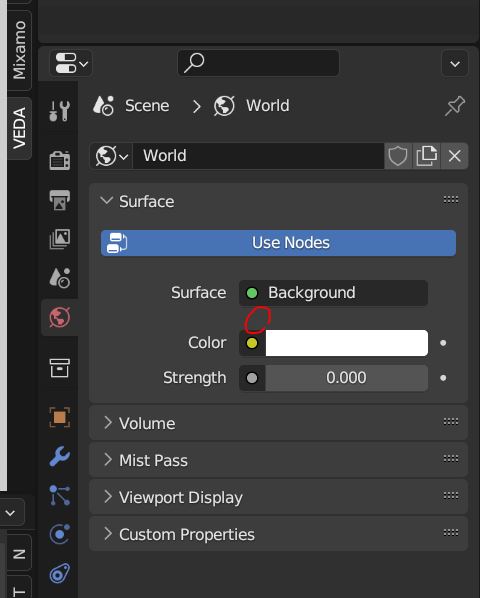Click the Custom Properties drag handle
The height and width of the screenshot is (598, 480).
pos(451,532)
